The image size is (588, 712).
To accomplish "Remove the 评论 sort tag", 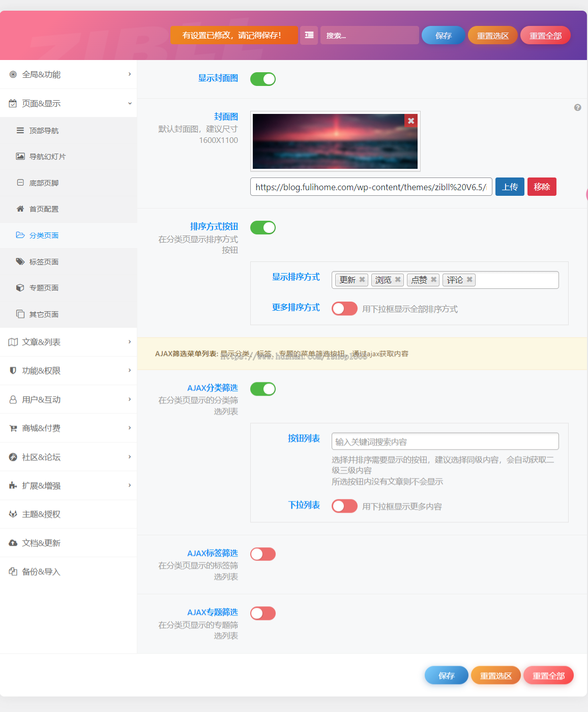I will tap(469, 279).
